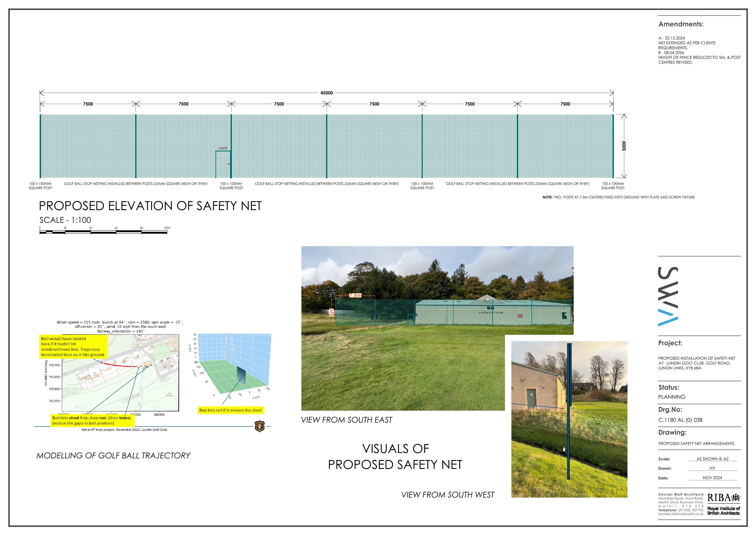The width and height of the screenshot is (756, 535).
Task: Click the architects@sinclairwatt.co.uk email
Action: pyautogui.click(x=681, y=514)
